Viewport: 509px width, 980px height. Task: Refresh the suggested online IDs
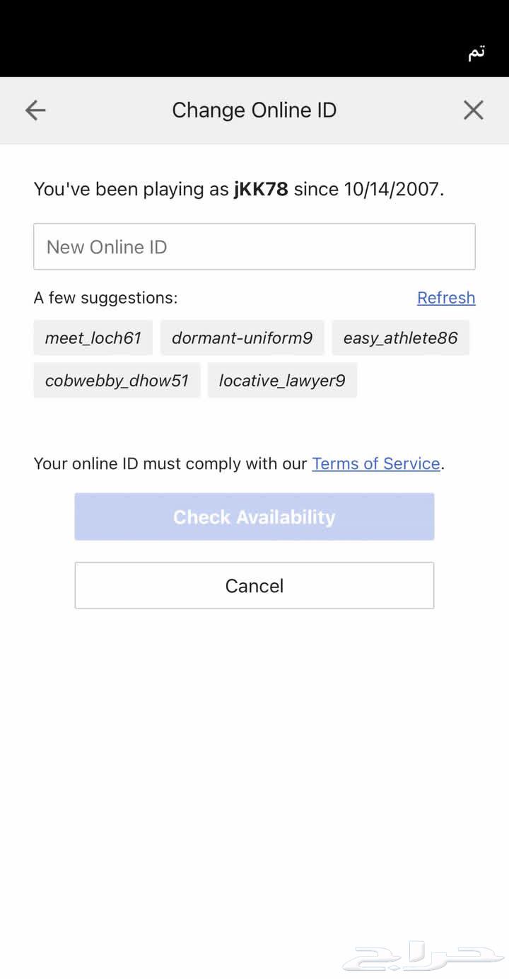pyautogui.click(x=446, y=298)
